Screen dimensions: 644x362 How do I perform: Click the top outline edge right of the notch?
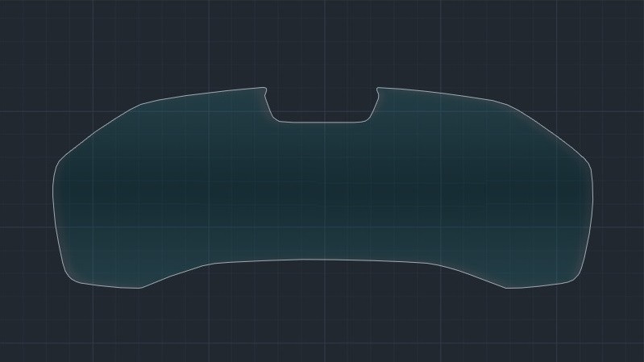coord(439,94)
